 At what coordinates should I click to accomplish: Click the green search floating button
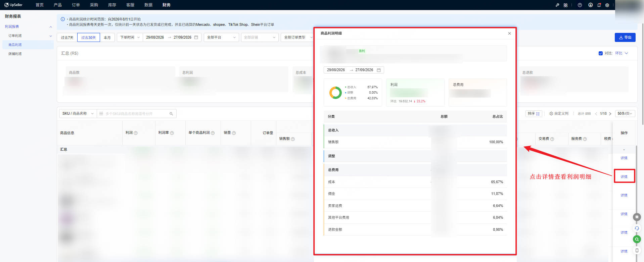[x=637, y=239]
